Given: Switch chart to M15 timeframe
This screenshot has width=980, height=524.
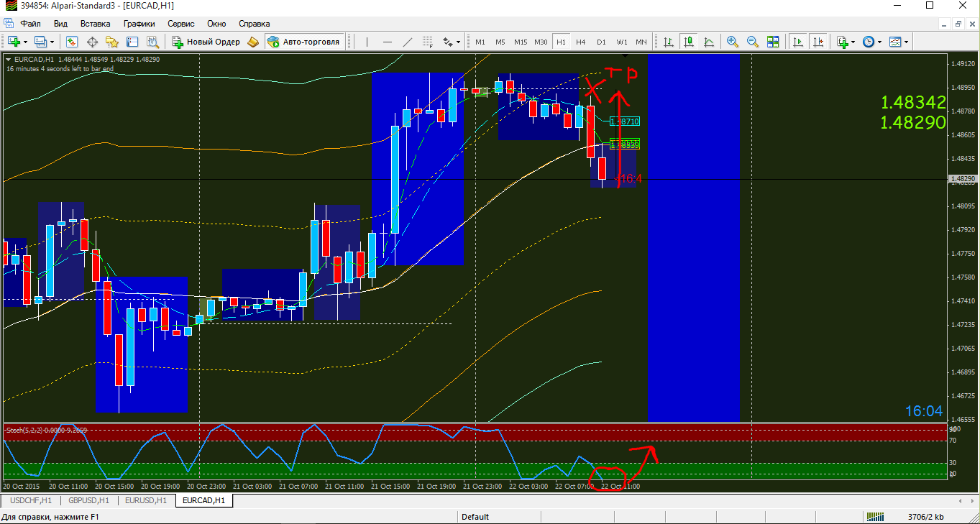Looking at the screenshot, I should pos(521,42).
